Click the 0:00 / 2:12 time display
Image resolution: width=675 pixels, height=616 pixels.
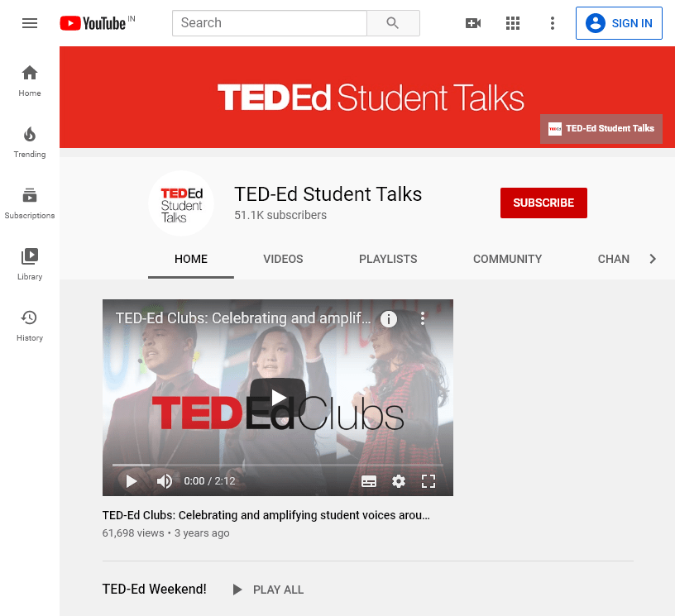[x=209, y=481]
